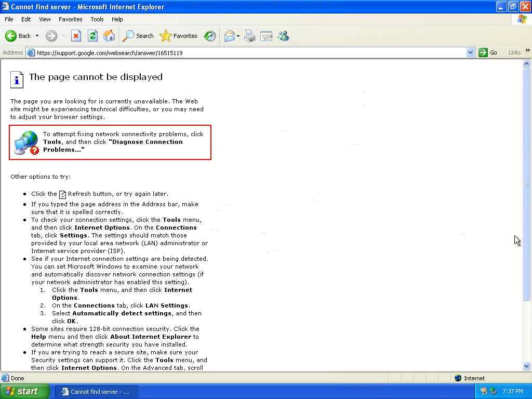Open the Back history dropdown arrow

tap(37, 36)
